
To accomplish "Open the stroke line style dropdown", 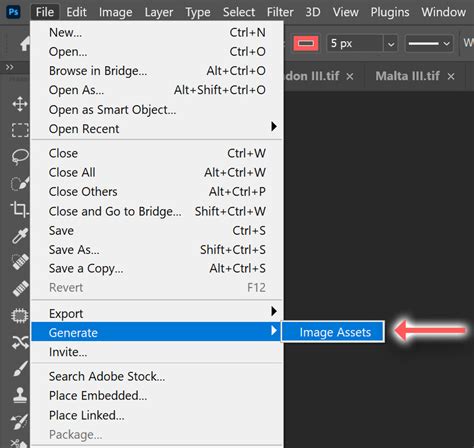I will click(429, 44).
